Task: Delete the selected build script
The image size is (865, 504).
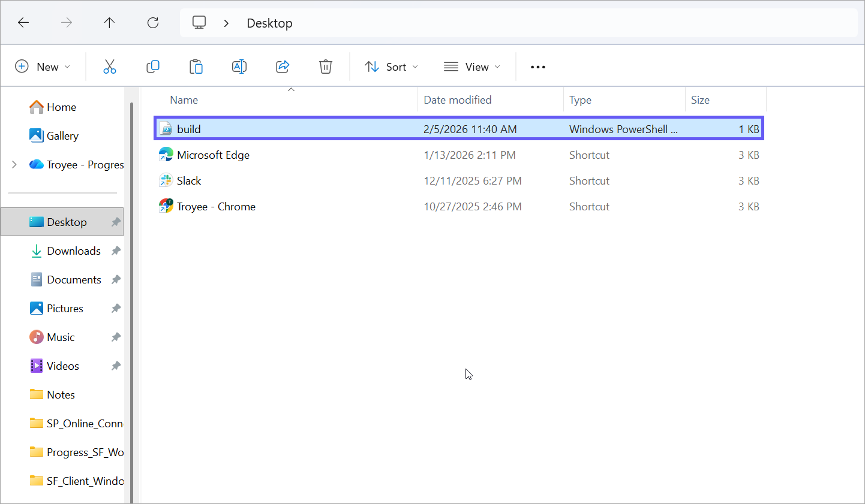Action: pyautogui.click(x=326, y=67)
